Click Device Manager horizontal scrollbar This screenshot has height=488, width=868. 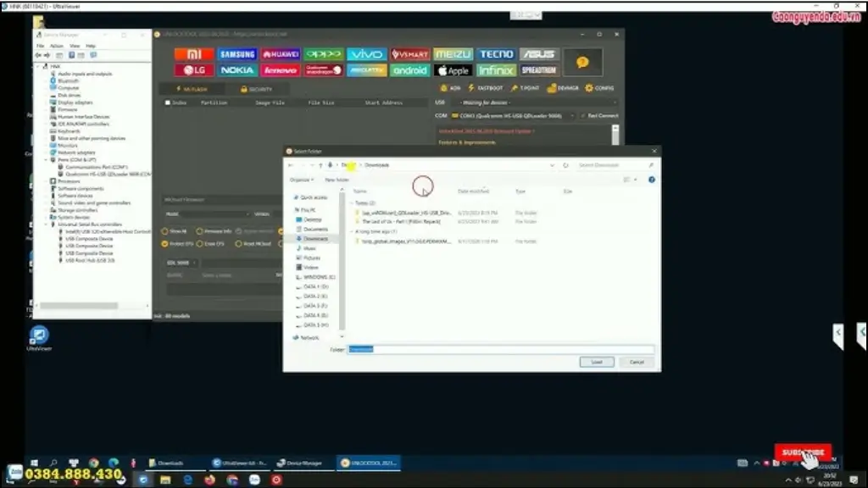coord(79,306)
